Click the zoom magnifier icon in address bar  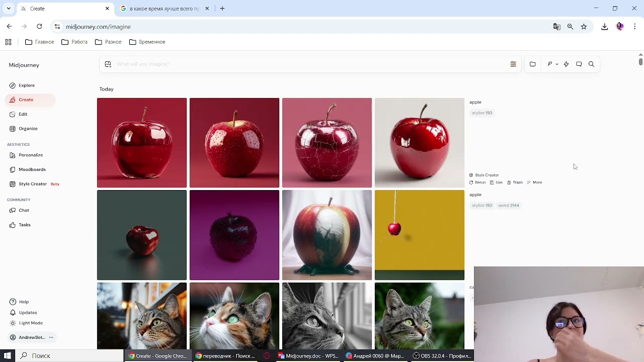pos(570,27)
